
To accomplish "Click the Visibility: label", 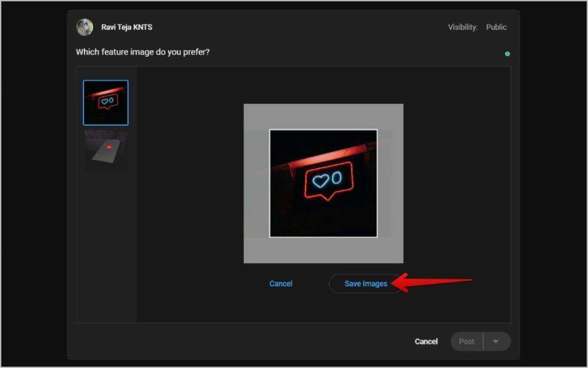I will [463, 27].
